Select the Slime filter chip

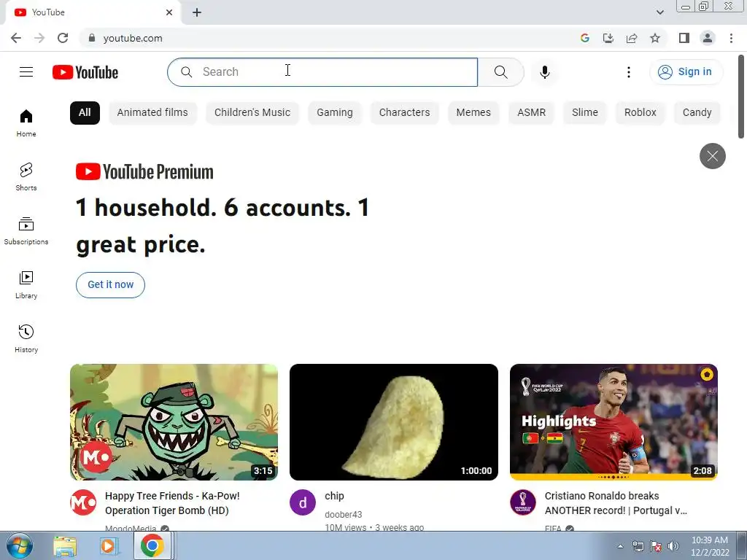(x=584, y=113)
